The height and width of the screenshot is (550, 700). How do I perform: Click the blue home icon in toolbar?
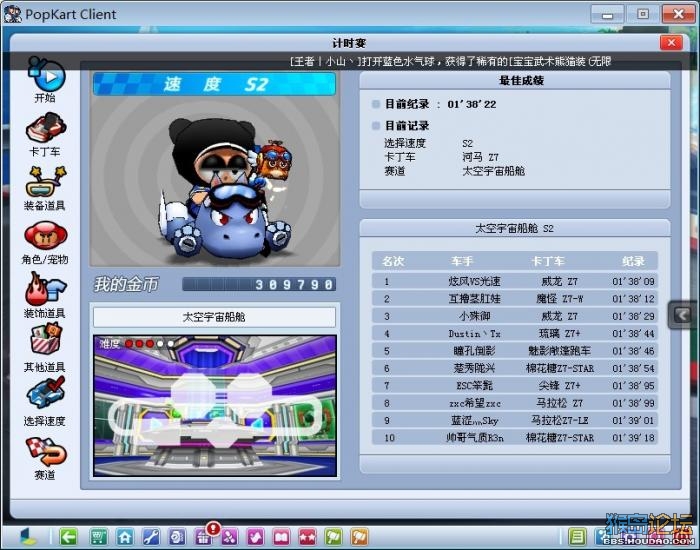[125, 536]
